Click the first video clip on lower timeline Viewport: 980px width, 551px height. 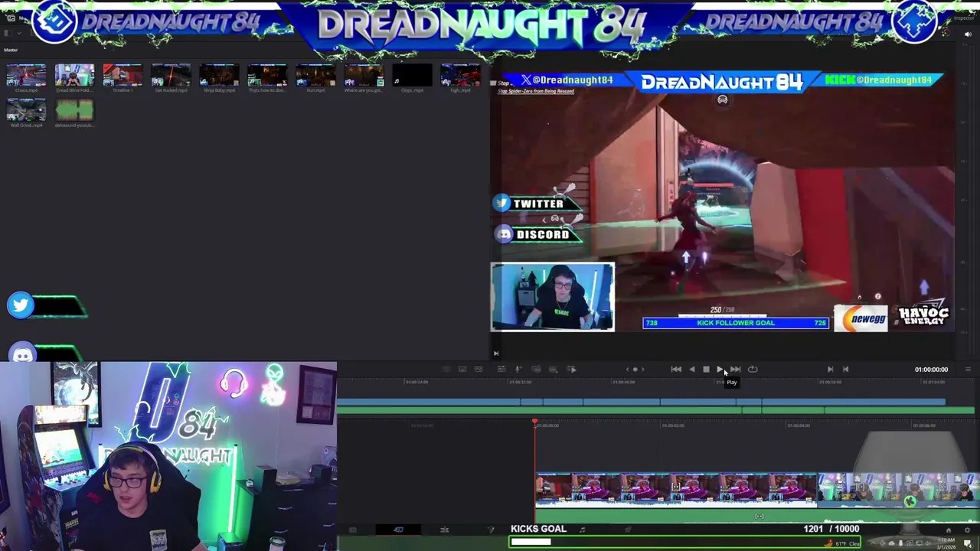click(x=676, y=490)
